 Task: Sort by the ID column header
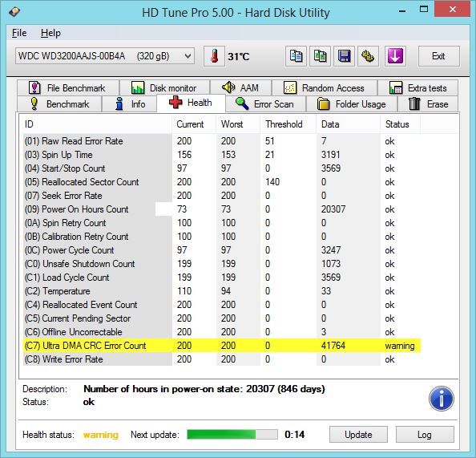97,124
